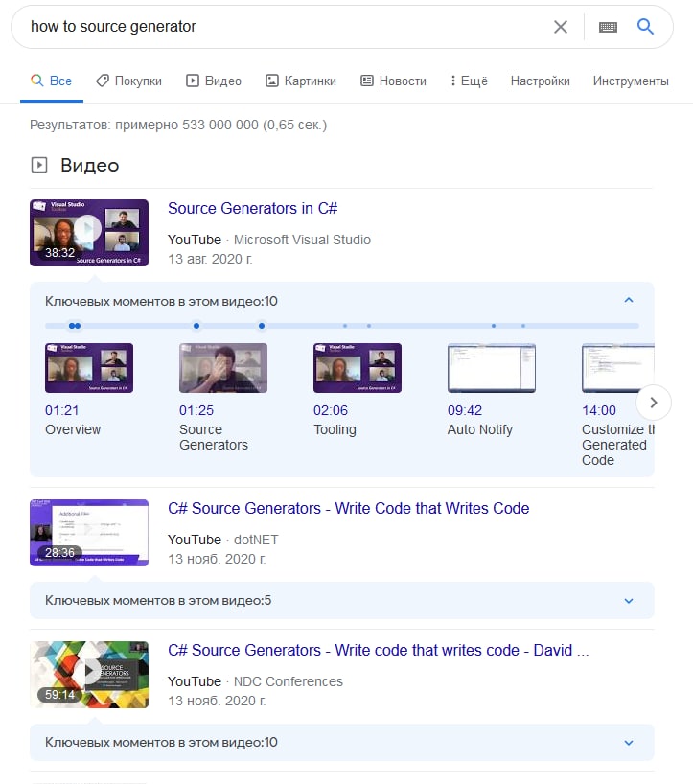Open the Картинки tab
The width and height of the screenshot is (693, 784).
click(301, 81)
